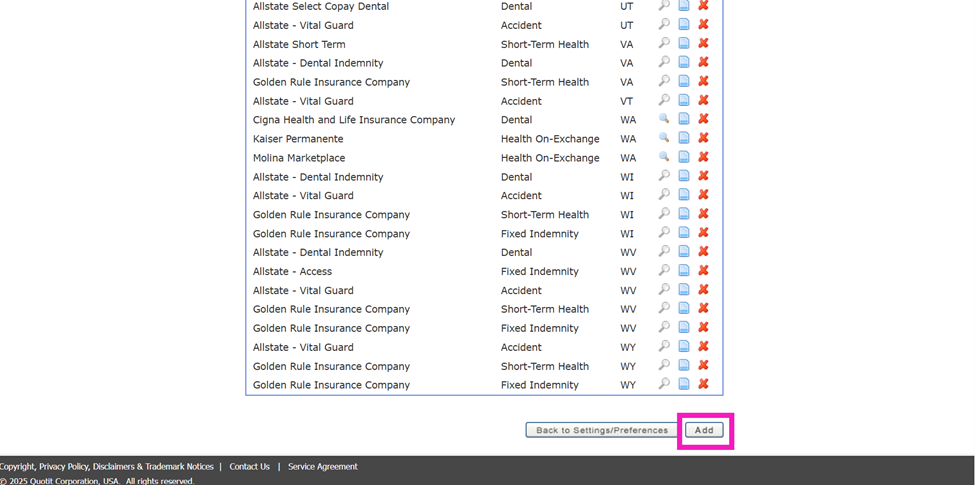
Task: Click document icon for Allstate Dental Indemnity VA
Action: (684, 62)
